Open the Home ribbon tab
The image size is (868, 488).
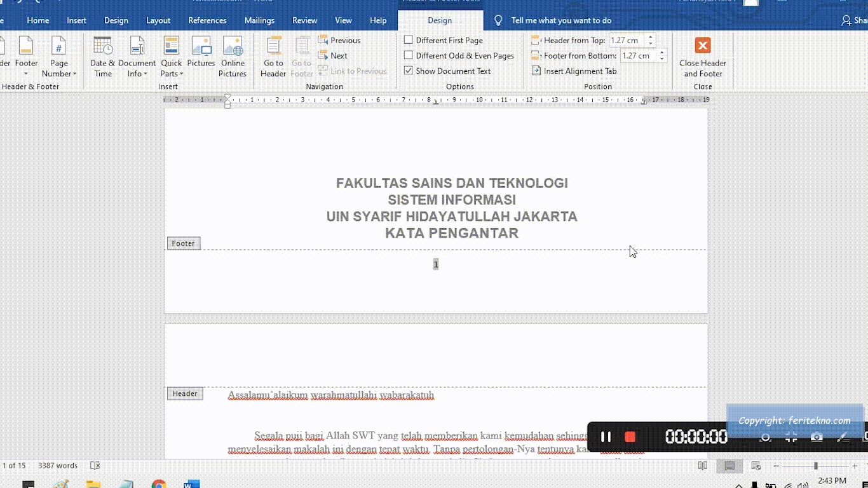tap(38, 20)
